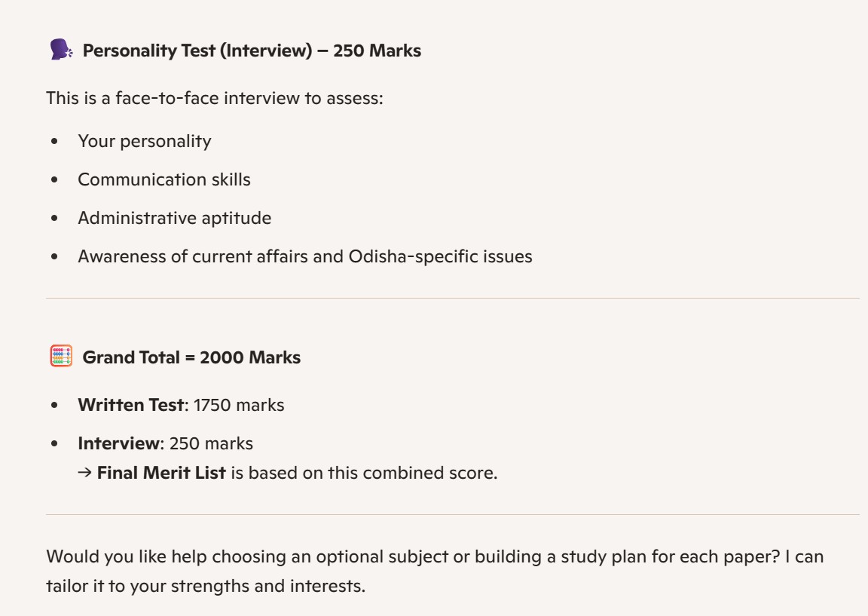Click the speaking head emoji icon
The width and height of the screenshot is (868, 616).
pos(61,51)
